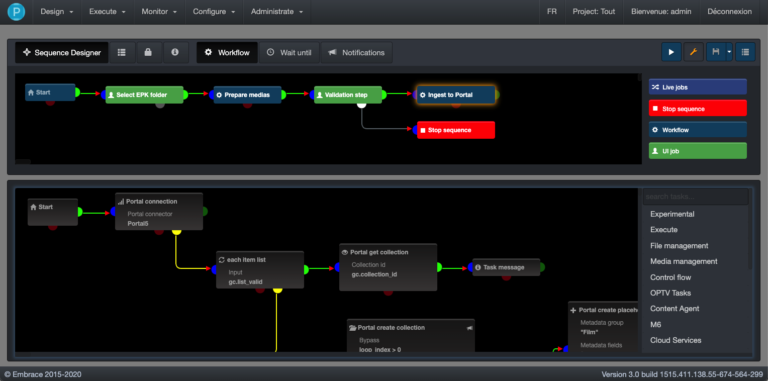Open the Monitor menu
The image size is (768, 381).
(x=159, y=12)
